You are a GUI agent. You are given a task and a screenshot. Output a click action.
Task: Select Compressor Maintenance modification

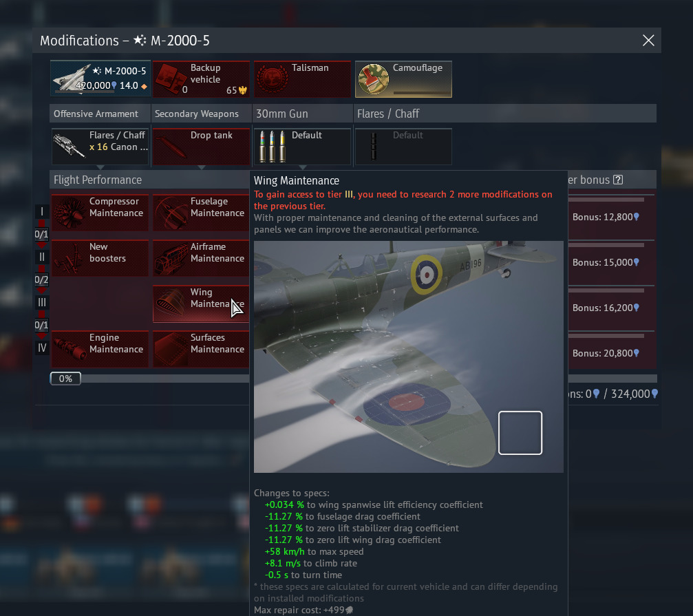pos(100,213)
